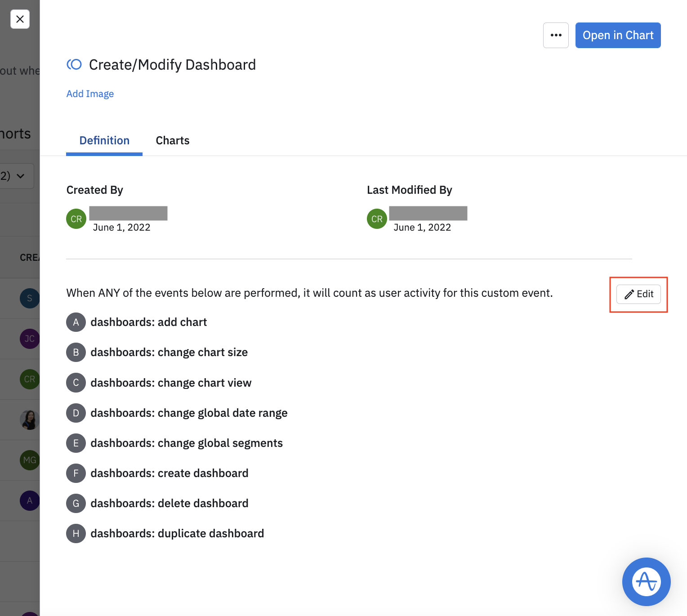
Task: Open the Amplitude help launcher icon
Action: (646, 582)
